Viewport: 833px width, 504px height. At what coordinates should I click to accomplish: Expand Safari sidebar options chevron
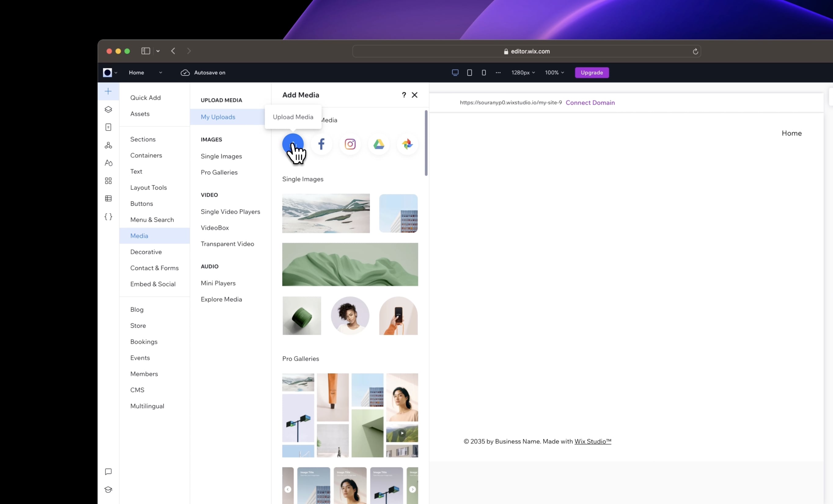(158, 51)
